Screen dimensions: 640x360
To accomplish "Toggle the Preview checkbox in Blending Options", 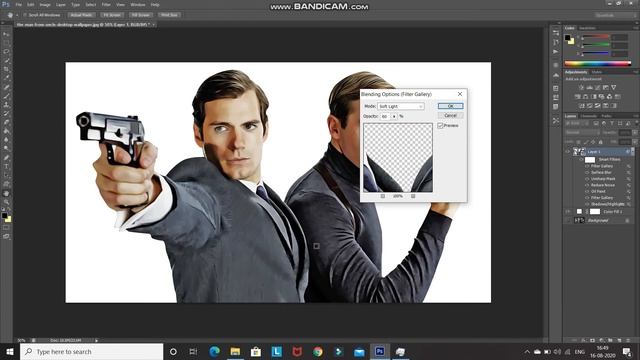I will [x=440, y=126].
